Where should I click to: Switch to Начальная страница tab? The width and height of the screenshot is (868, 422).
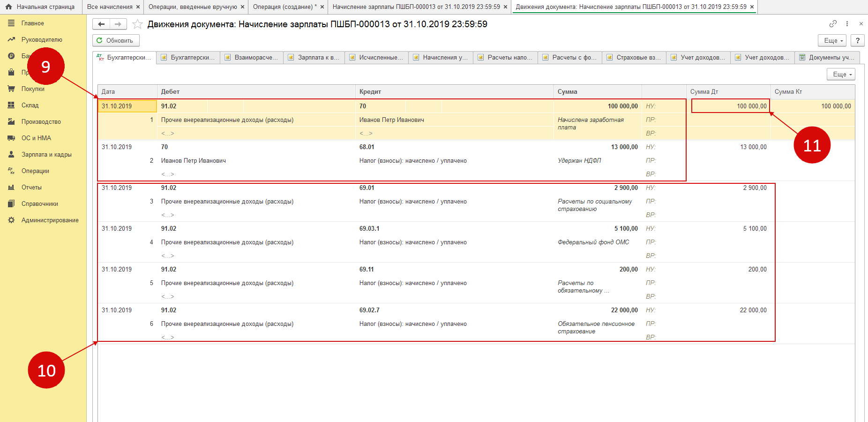click(40, 7)
